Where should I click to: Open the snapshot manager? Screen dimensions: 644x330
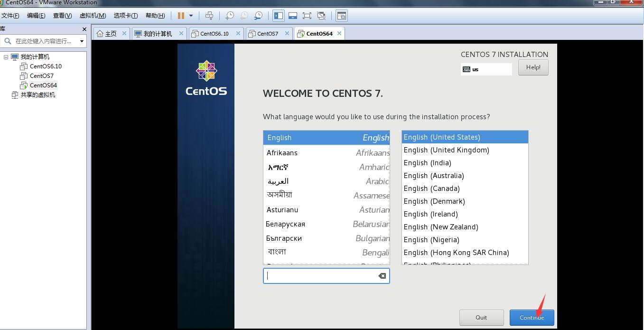point(258,16)
